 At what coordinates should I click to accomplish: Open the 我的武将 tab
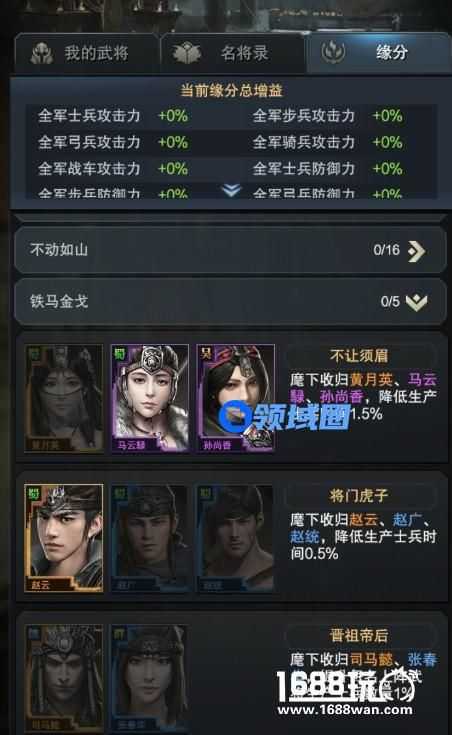pyautogui.click(x=86, y=53)
